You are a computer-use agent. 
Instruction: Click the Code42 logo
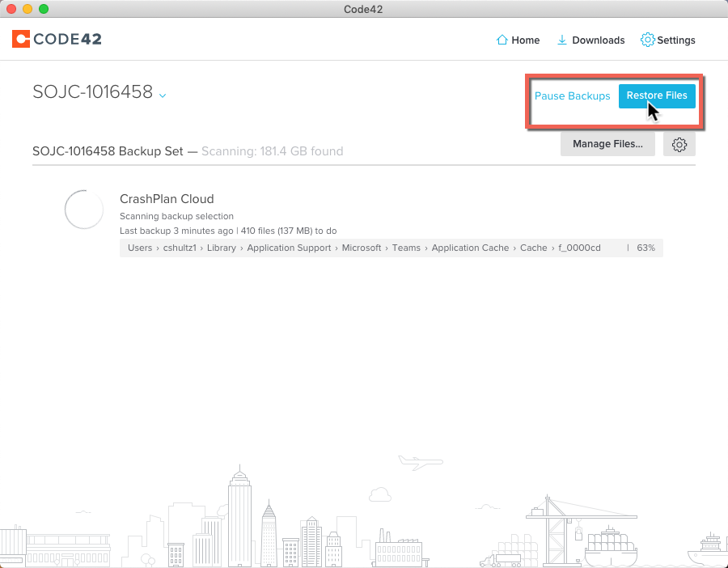coord(57,39)
